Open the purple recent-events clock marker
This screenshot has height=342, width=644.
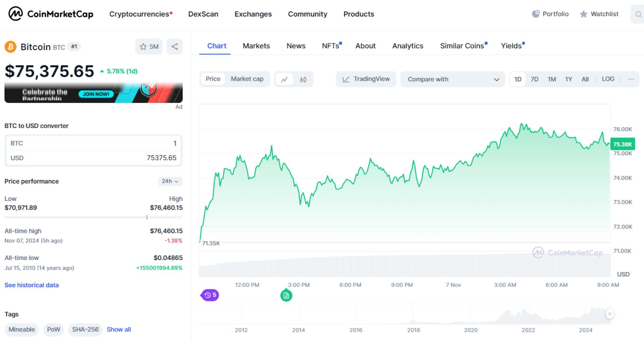tap(209, 295)
